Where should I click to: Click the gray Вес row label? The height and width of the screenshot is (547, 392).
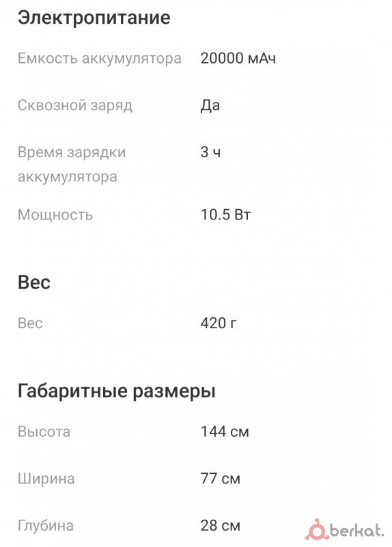pos(30,323)
